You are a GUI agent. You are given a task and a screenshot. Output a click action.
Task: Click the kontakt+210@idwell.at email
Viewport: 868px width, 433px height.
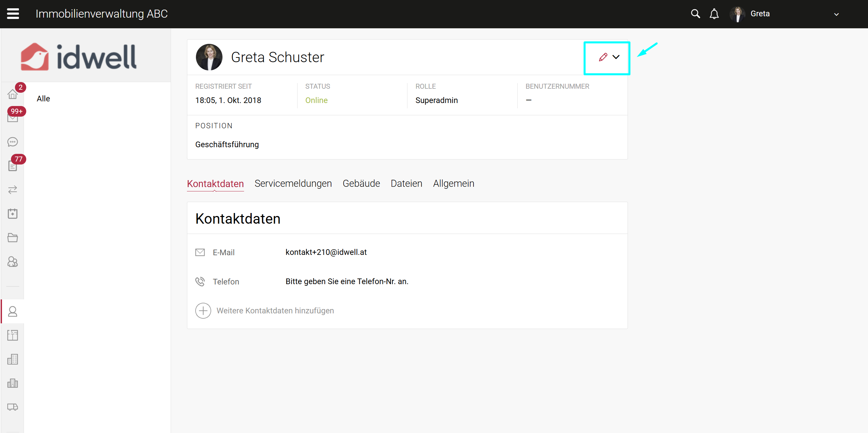click(326, 252)
